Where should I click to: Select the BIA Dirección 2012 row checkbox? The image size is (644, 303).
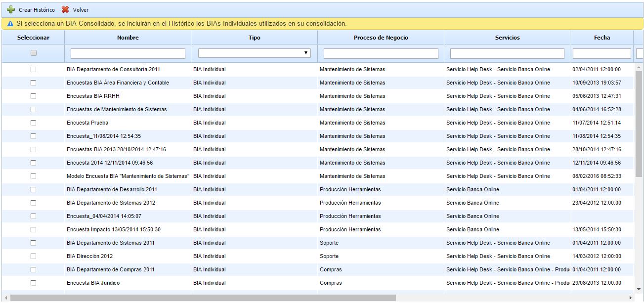pos(34,256)
